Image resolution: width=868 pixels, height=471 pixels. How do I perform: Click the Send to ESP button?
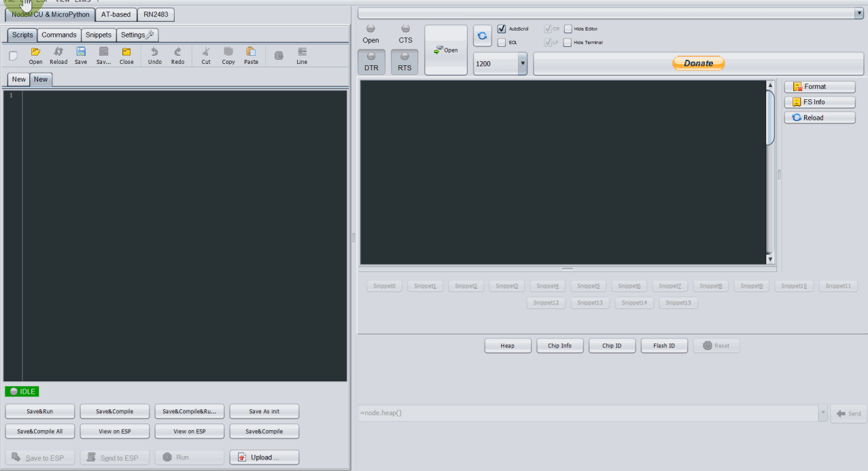click(x=115, y=457)
